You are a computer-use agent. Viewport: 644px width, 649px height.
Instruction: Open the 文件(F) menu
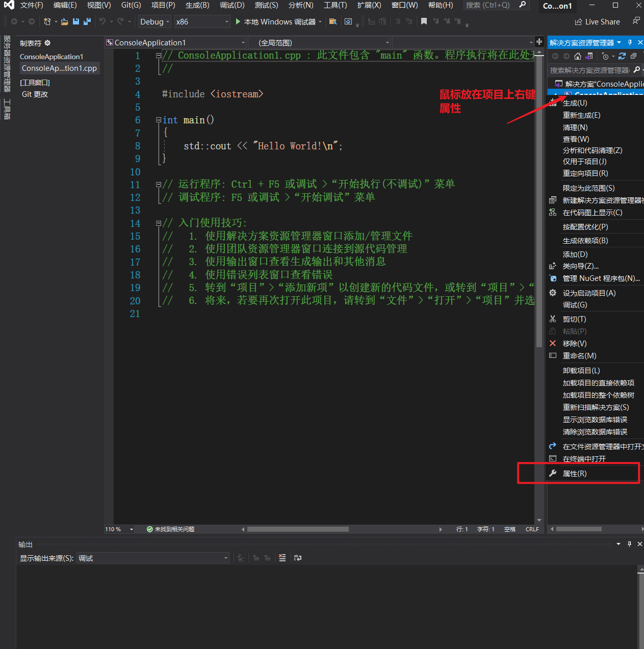click(x=32, y=5)
